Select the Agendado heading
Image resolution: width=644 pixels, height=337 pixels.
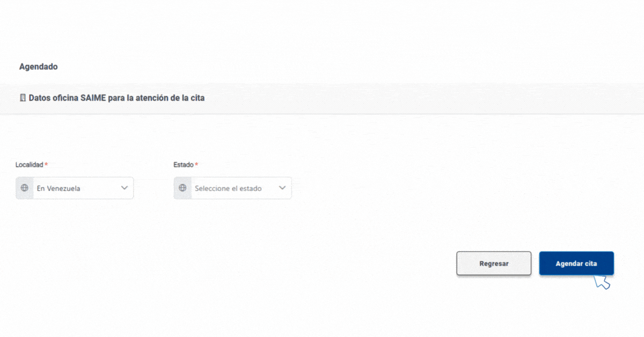(x=39, y=67)
